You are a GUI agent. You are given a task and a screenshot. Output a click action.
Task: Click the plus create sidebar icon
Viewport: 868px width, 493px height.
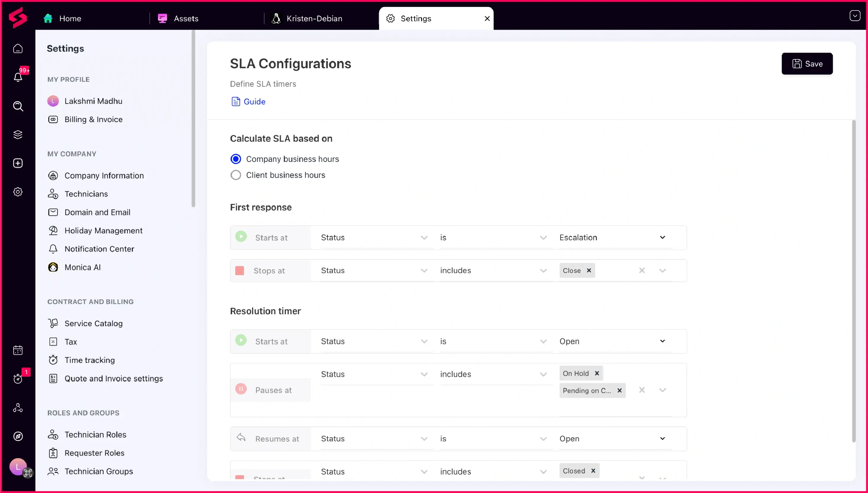coord(18,163)
